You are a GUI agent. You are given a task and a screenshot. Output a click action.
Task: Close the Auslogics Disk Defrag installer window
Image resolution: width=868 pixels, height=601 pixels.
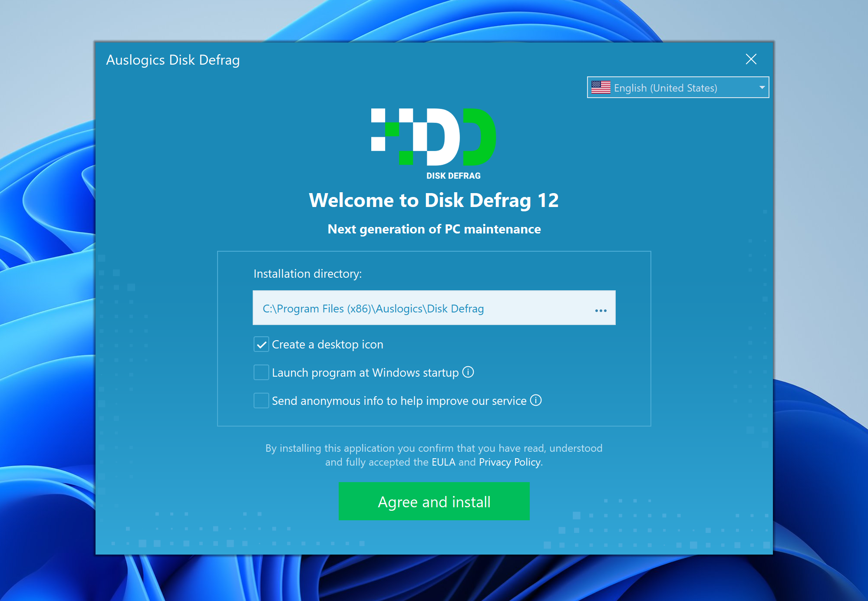pos(751,59)
